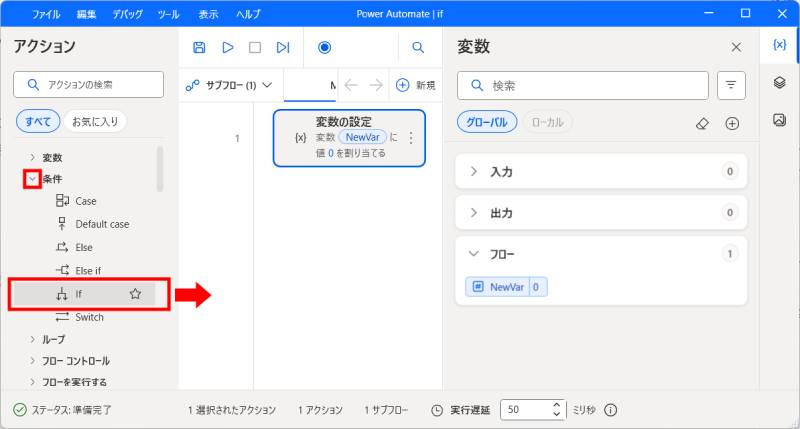Click value 0 in 変数の設定 action
Viewport: 800px width, 429px height.
point(331,153)
